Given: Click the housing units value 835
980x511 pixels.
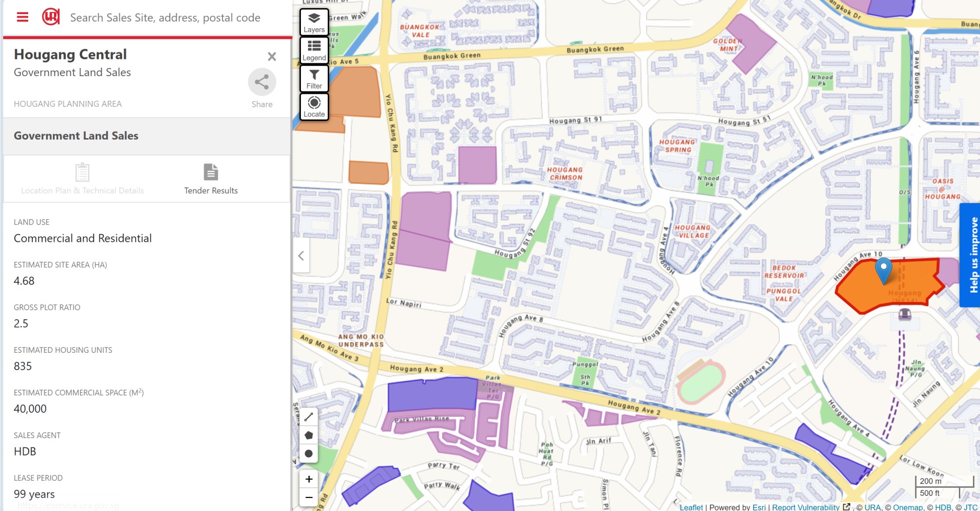Looking at the screenshot, I should (23, 366).
